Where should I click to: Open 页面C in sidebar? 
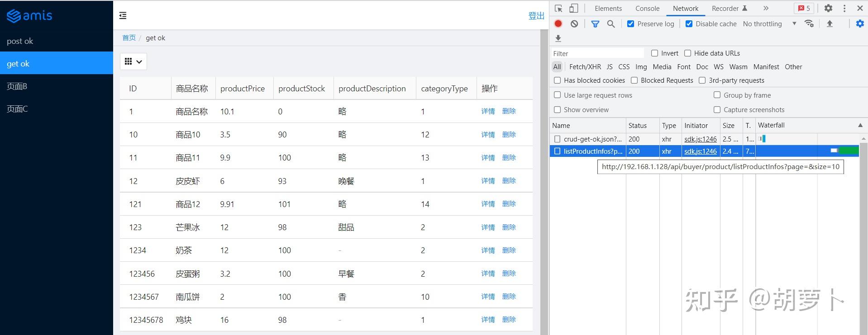57,109
